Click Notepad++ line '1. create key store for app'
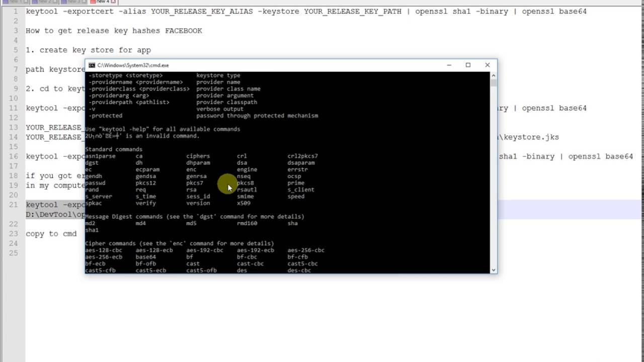 [88, 50]
